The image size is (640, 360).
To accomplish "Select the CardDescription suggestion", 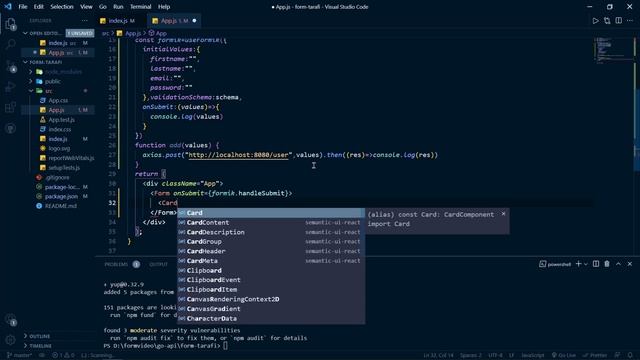I will [x=271, y=232].
